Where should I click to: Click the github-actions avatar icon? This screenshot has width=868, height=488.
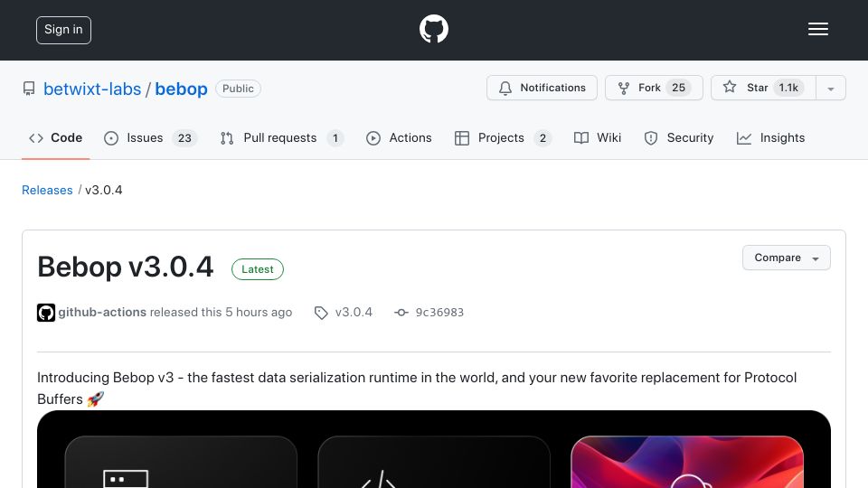click(46, 313)
